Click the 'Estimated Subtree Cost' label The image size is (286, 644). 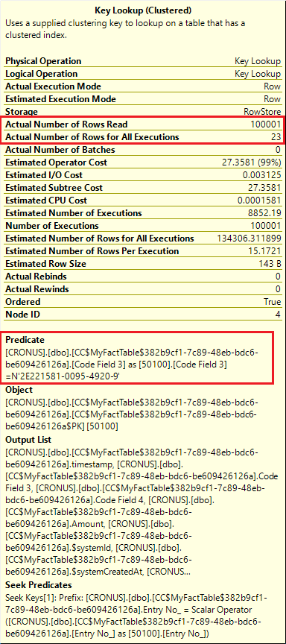54,188
